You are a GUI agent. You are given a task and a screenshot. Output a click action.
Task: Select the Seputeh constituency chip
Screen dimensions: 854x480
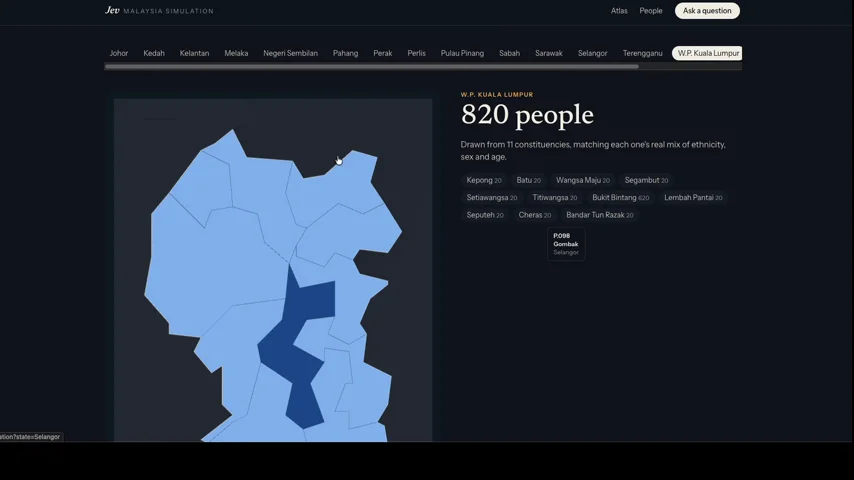coord(485,215)
